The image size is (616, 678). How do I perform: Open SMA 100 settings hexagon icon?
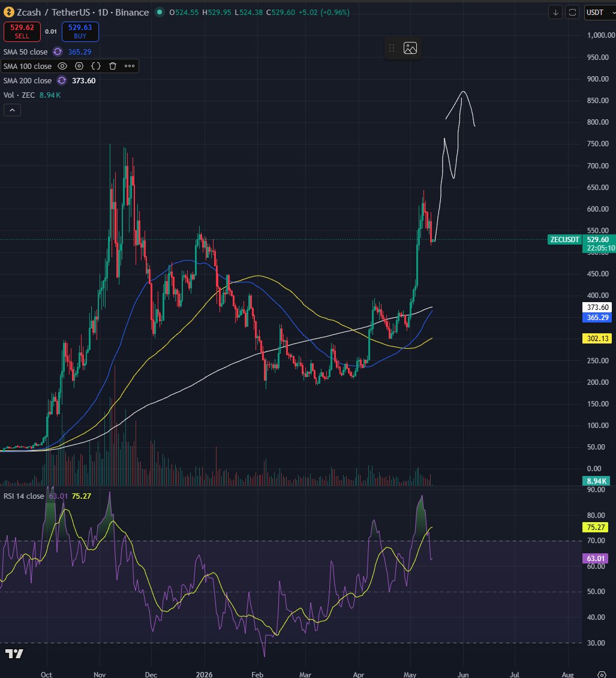tap(79, 66)
